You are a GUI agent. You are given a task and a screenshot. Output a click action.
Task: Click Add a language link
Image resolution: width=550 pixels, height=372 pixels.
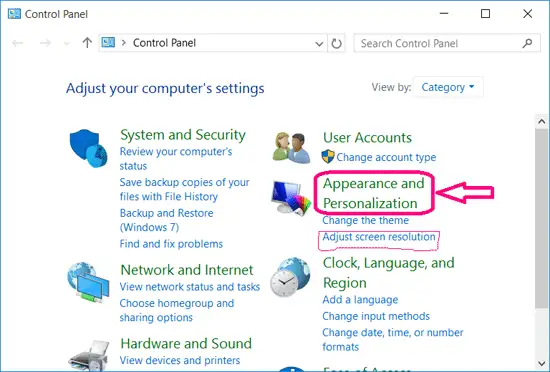(x=360, y=300)
